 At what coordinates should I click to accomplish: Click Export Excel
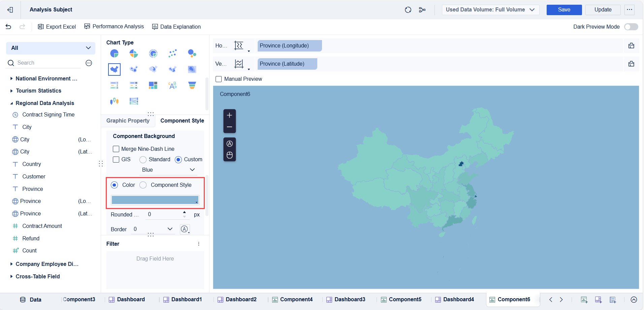57,27
